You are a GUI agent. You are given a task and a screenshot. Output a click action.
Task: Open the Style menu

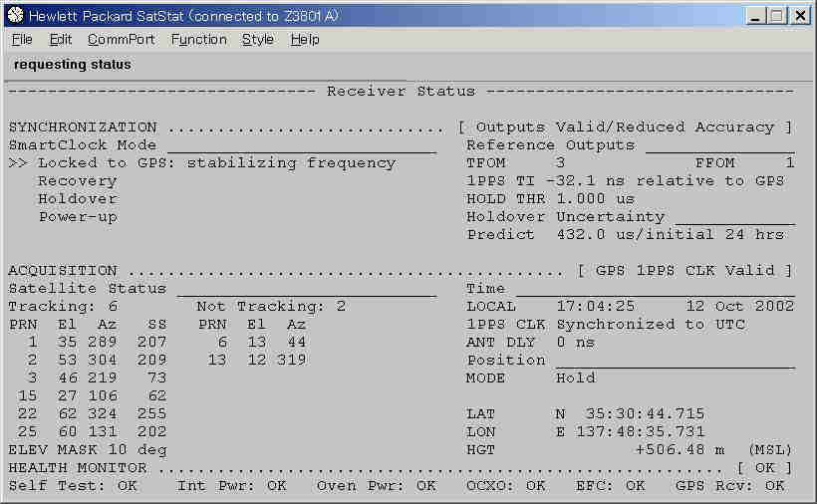point(257,40)
